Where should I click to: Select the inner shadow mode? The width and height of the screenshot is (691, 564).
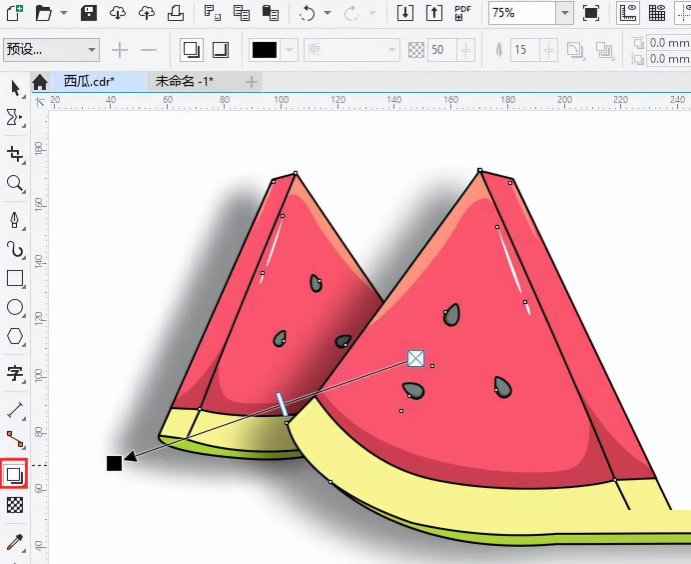[x=220, y=50]
